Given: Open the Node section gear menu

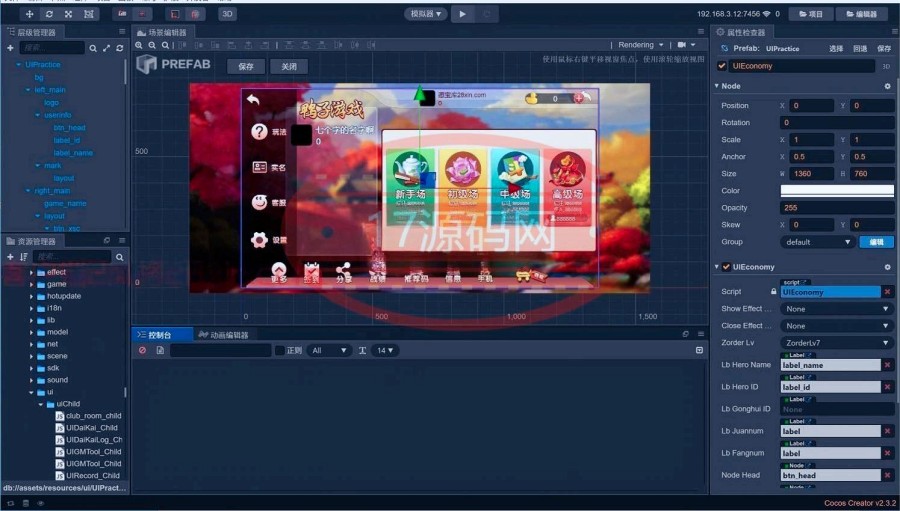Looking at the screenshot, I should (x=887, y=86).
